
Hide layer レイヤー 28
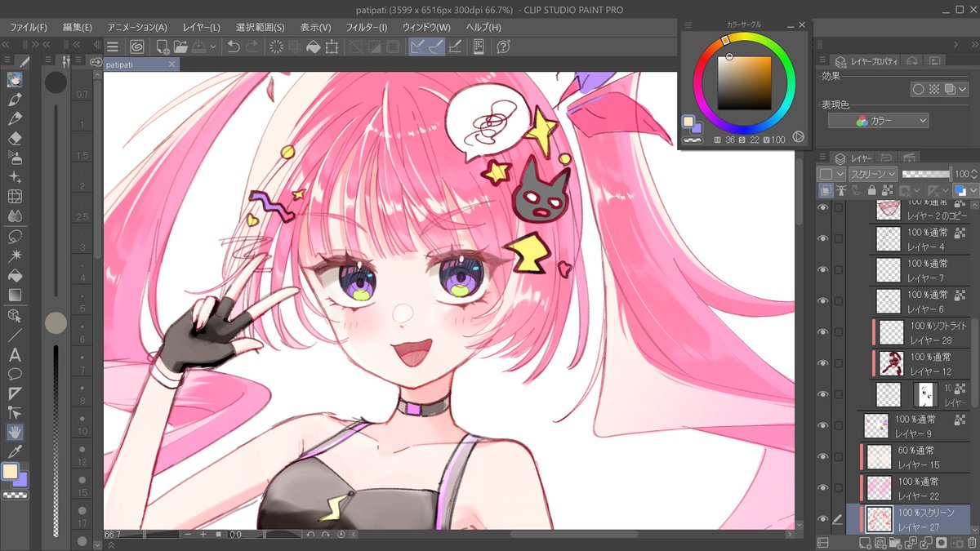[x=823, y=331]
